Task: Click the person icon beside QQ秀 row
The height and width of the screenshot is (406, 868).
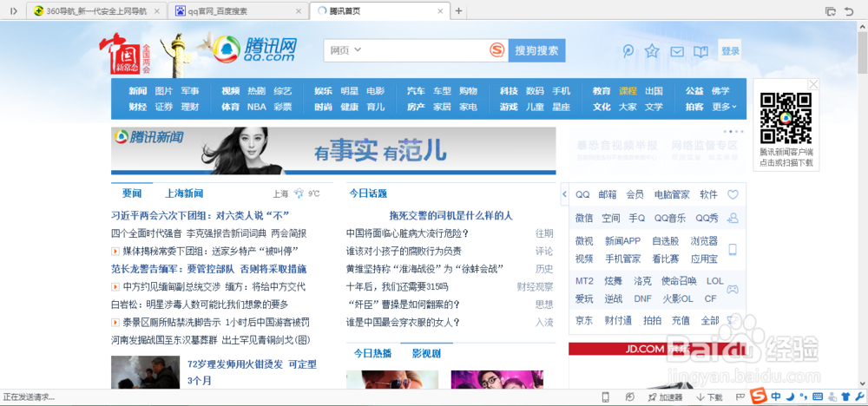Action: 733,218
